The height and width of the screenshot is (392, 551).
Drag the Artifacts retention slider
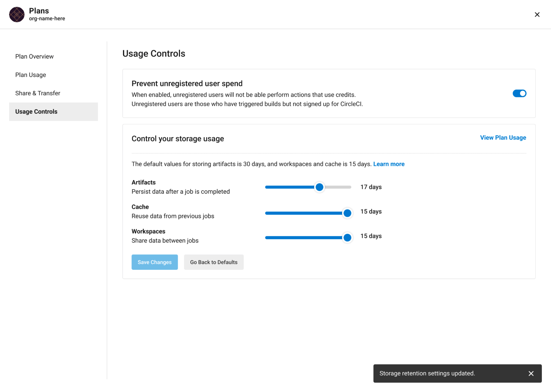pyautogui.click(x=319, y=187)
